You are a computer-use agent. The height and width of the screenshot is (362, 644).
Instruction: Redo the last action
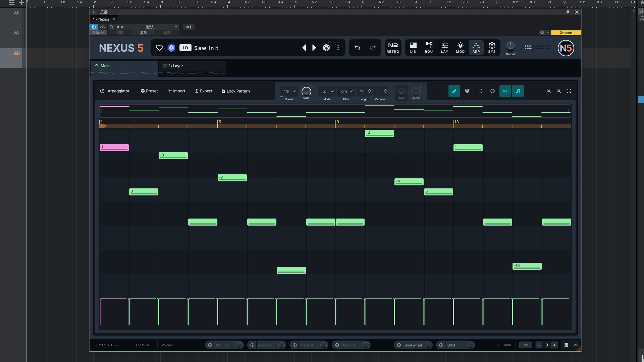click(x=373, y=48)
